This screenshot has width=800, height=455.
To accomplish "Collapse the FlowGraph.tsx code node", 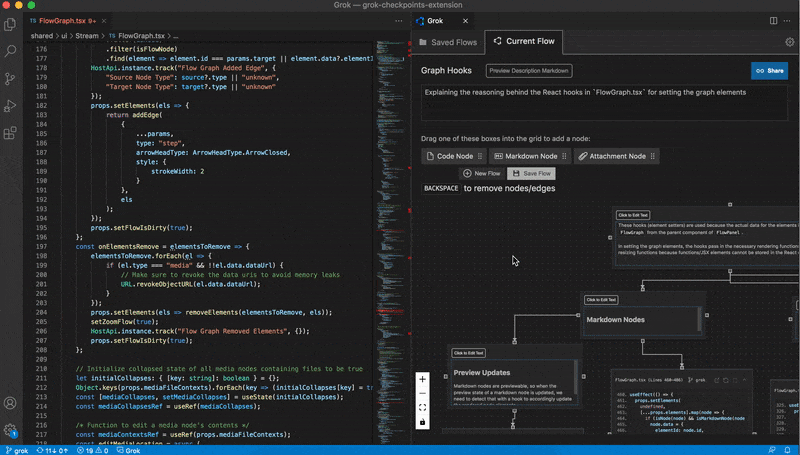I will (744, 380).
